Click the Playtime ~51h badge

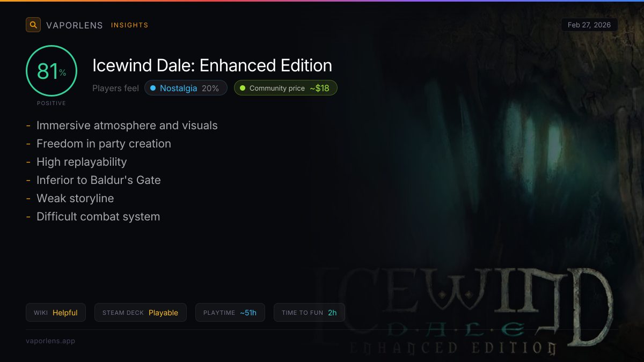[x=230, y=313]
